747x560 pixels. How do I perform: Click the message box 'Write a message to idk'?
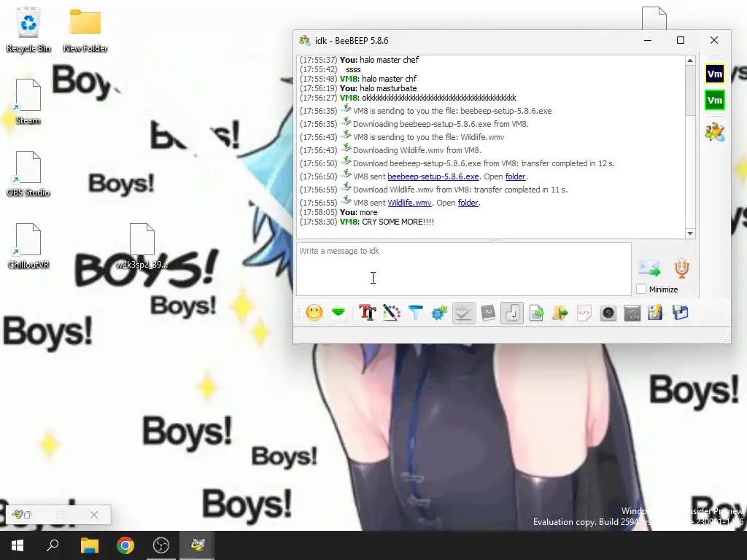(x=463, y=269)
